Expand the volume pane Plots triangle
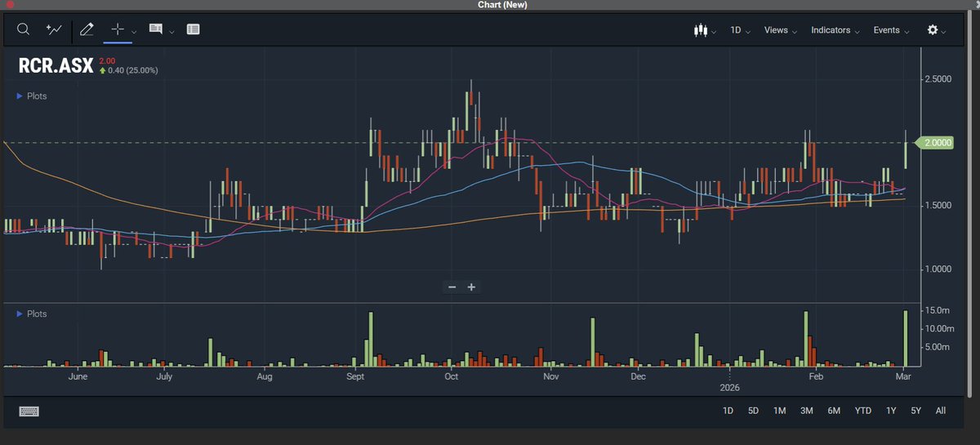The image size is (980, 445). pos(20,314)
